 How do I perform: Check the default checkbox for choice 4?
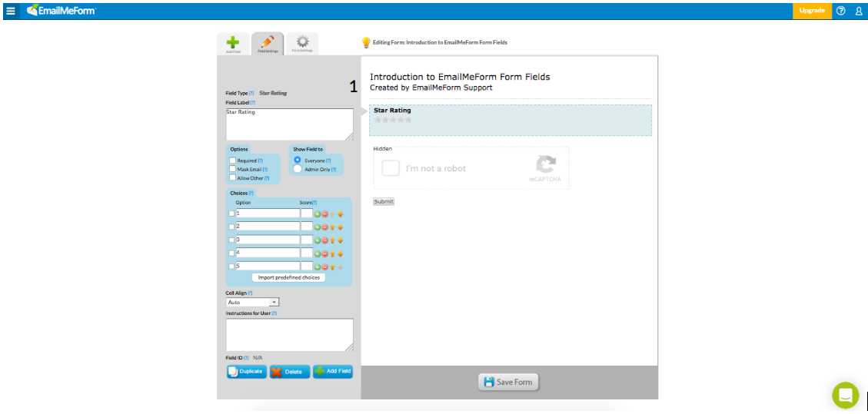point(231,253)
